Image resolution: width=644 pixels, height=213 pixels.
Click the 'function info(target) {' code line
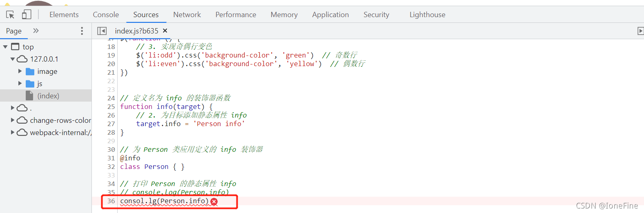(x=166, y=106)
